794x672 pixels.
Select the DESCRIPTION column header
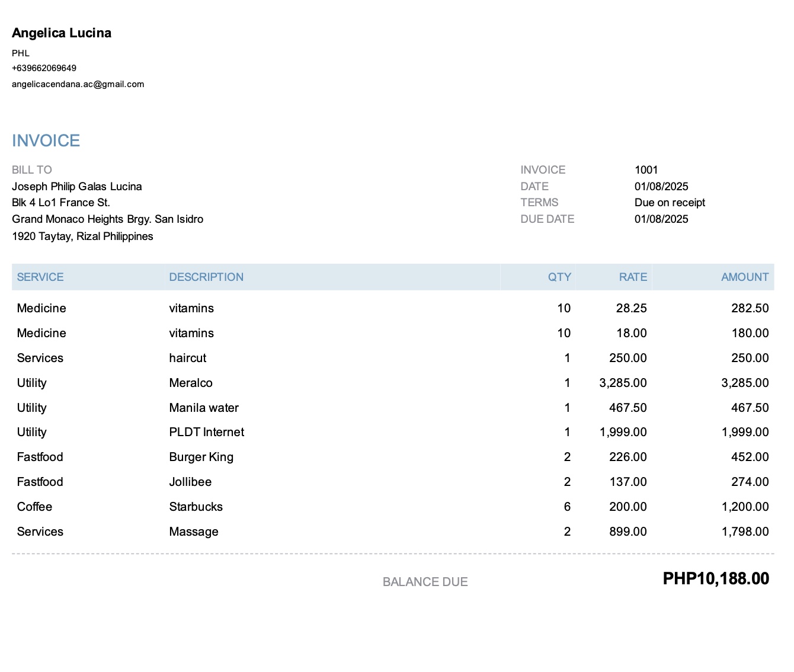[206, 277]
